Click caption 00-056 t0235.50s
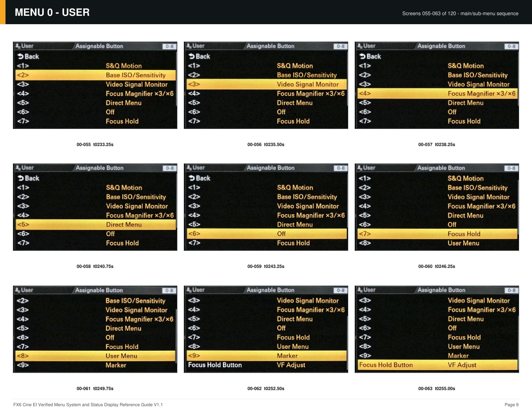Screen dimensions: 532x411 tap(266, 144)
